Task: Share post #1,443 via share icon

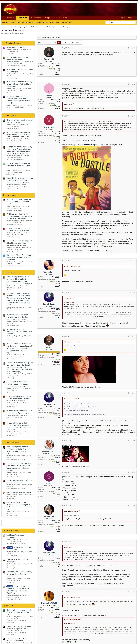Action: (128, 116)
